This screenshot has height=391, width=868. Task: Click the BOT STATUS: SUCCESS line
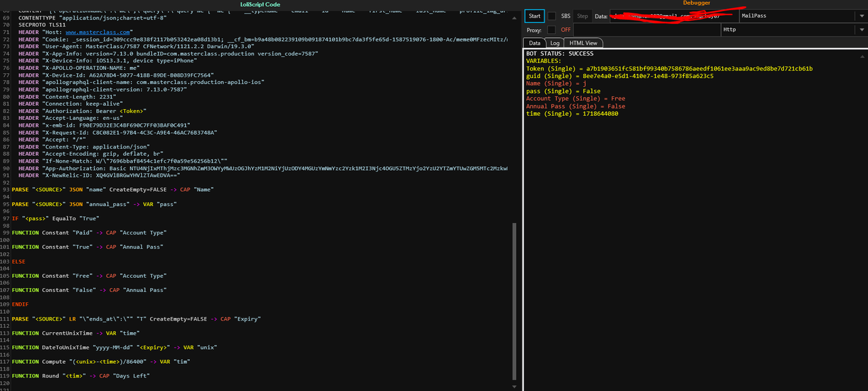[x=559, y=54]
